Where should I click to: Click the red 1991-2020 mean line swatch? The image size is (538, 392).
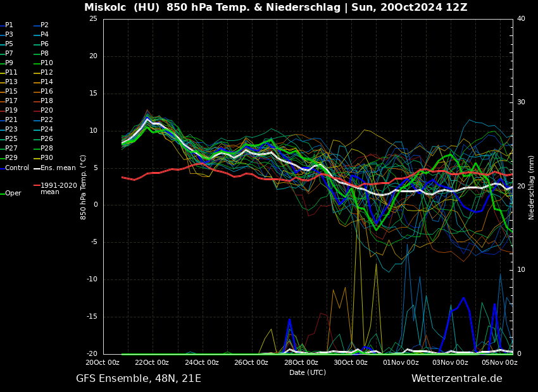point(37,186)
